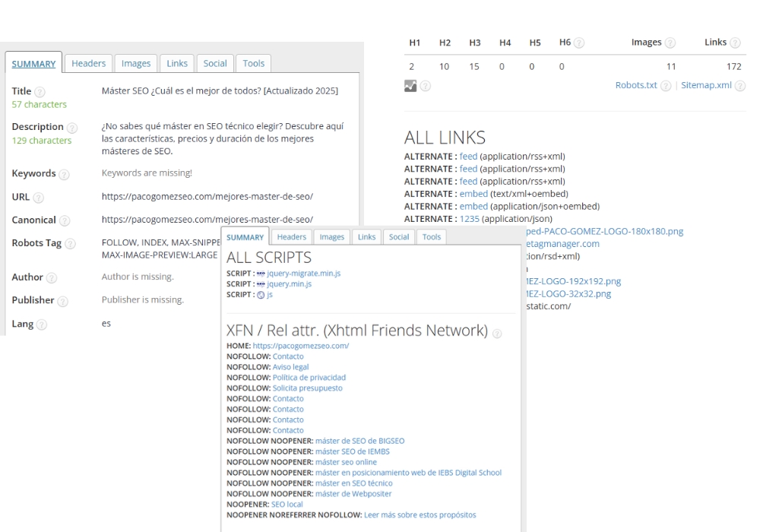This screenshot has width=760, height=532.
Task: Open the jquery-migrate.min.js script link
Action: coord(299,273)
